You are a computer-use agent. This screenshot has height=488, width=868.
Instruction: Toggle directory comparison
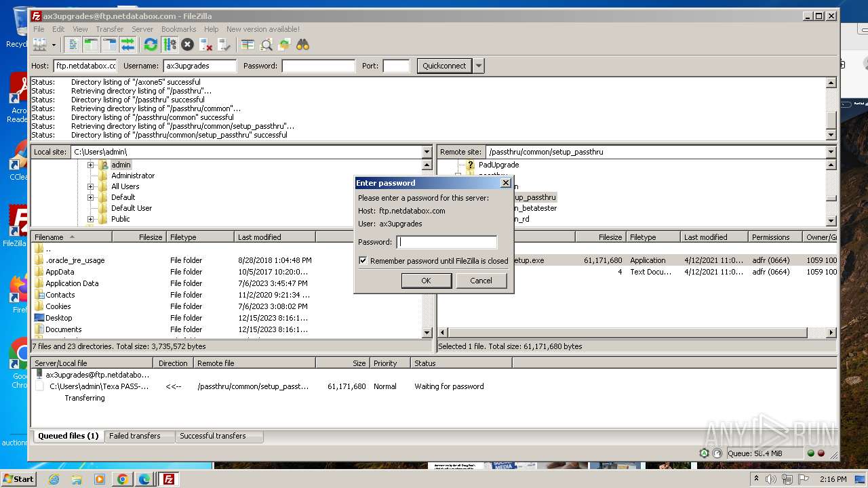(266, 45)
